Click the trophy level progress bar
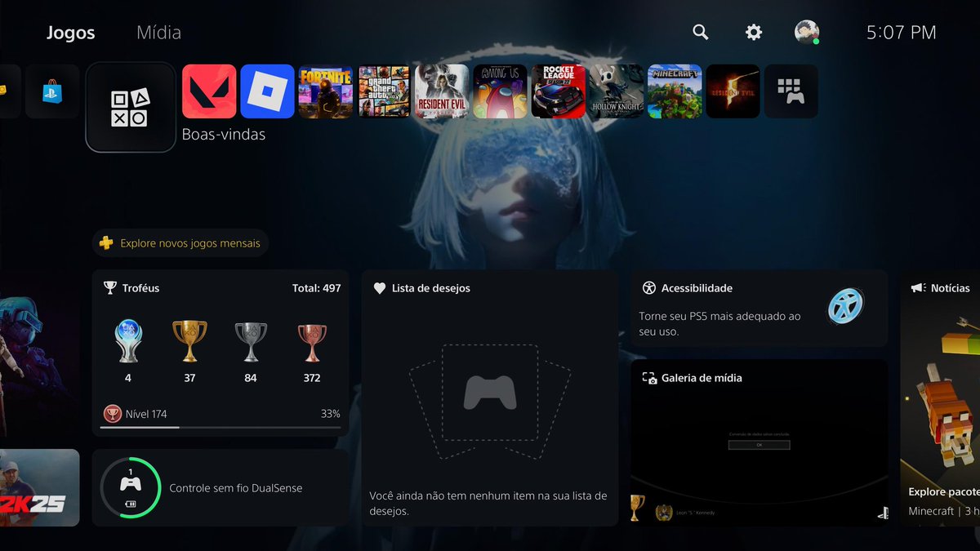980x551 pixels. [220, 427]
